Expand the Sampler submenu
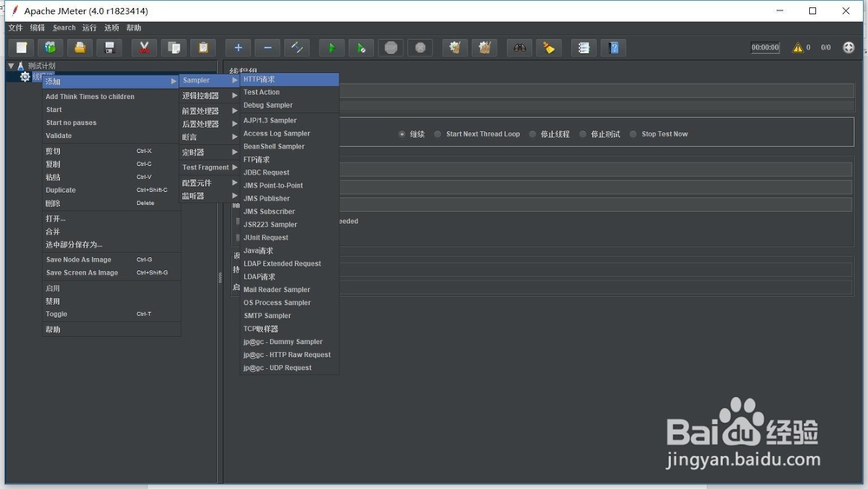This screenshot has height=489, width=868. click(210, 80)
